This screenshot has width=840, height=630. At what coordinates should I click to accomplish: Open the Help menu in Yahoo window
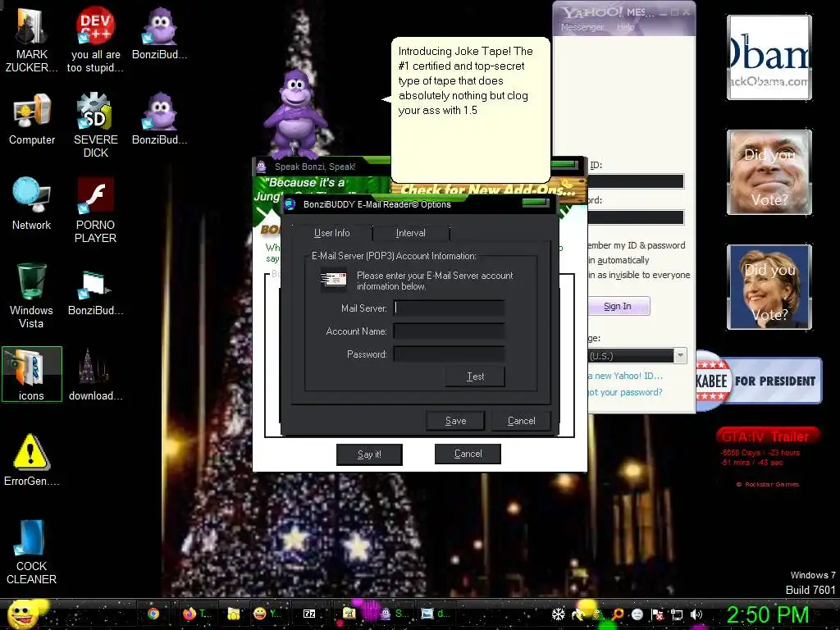(x=624, y=27)
